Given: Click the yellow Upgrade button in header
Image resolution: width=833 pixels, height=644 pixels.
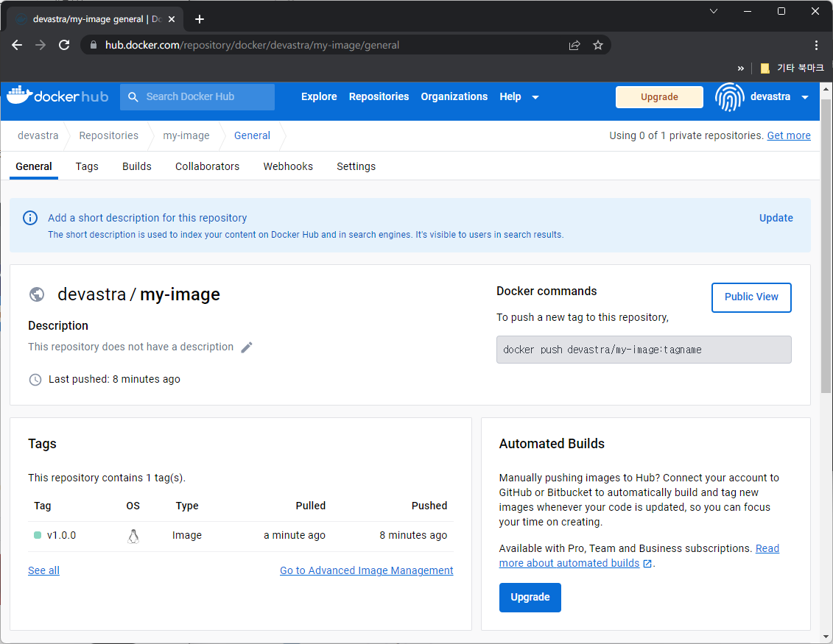Looking at the screenshot, I should click(659, 97).
